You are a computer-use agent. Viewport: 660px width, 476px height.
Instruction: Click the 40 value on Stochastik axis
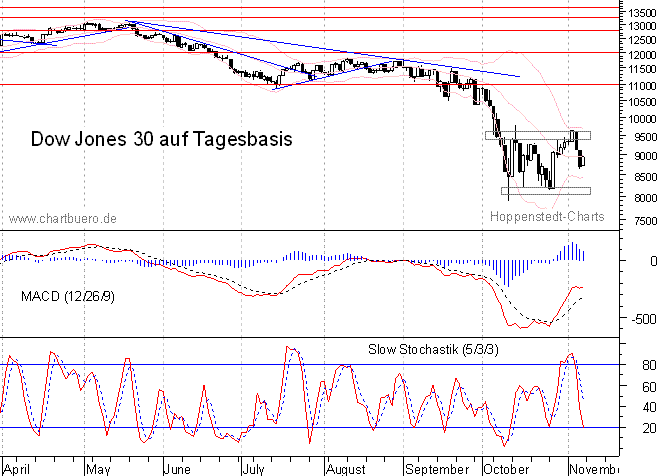(x=649, y=407)
